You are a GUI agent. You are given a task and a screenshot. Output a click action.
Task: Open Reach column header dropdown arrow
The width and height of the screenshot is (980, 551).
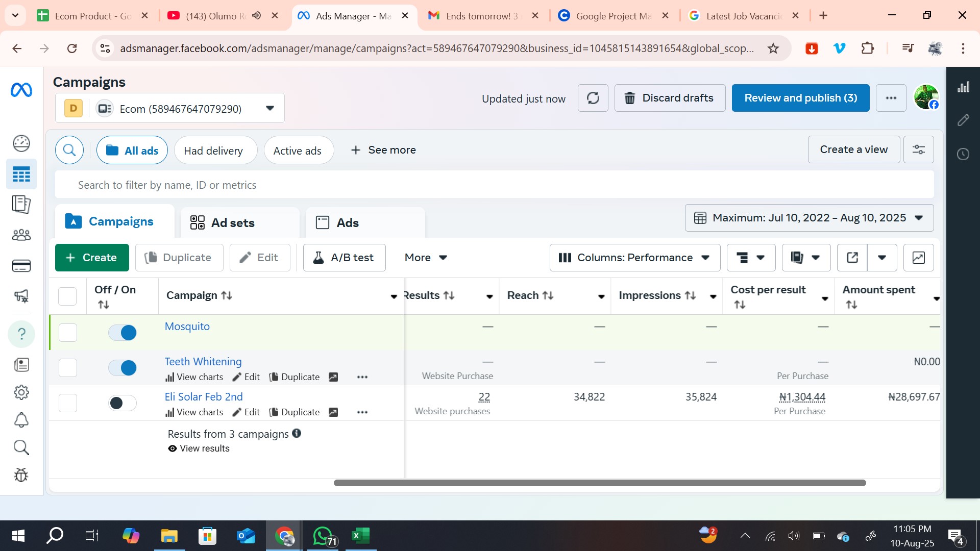coord(601,296)
